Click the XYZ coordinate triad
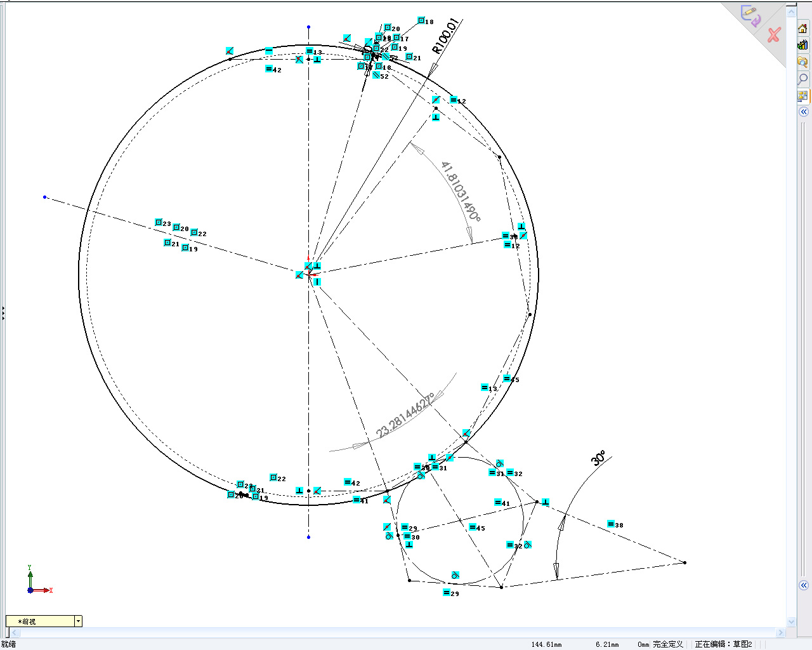Viewport: 812px width, 650px height. [x=38, y=580]
